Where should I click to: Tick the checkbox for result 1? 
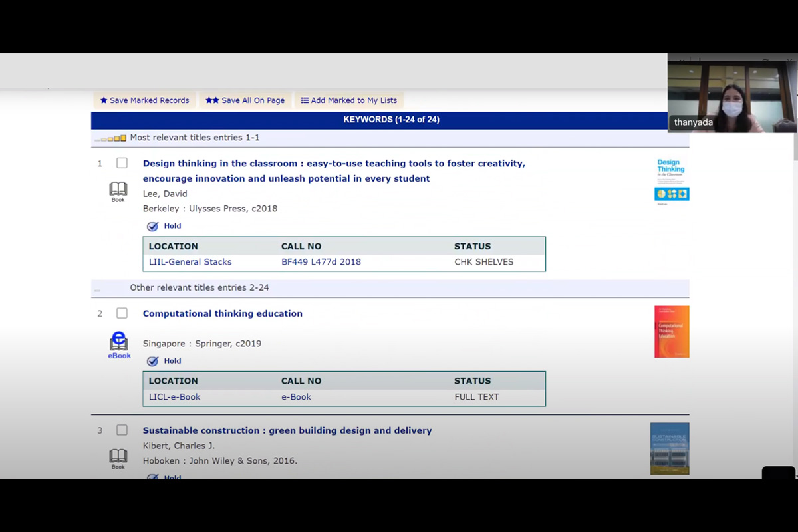click(x=122, y=163)
